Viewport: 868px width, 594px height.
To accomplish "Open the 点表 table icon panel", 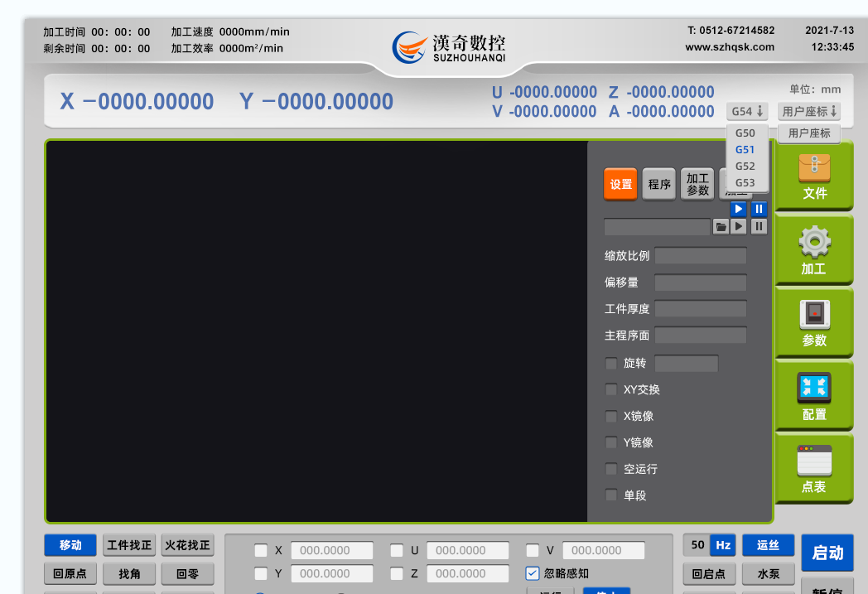I will [x=813, y=468].
